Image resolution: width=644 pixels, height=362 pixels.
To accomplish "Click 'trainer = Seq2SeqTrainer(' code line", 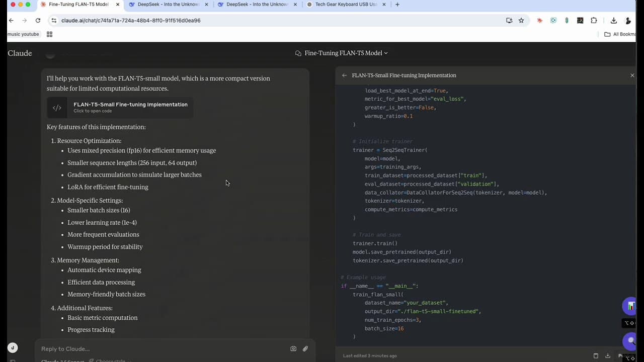I will (x=390, y=150).
